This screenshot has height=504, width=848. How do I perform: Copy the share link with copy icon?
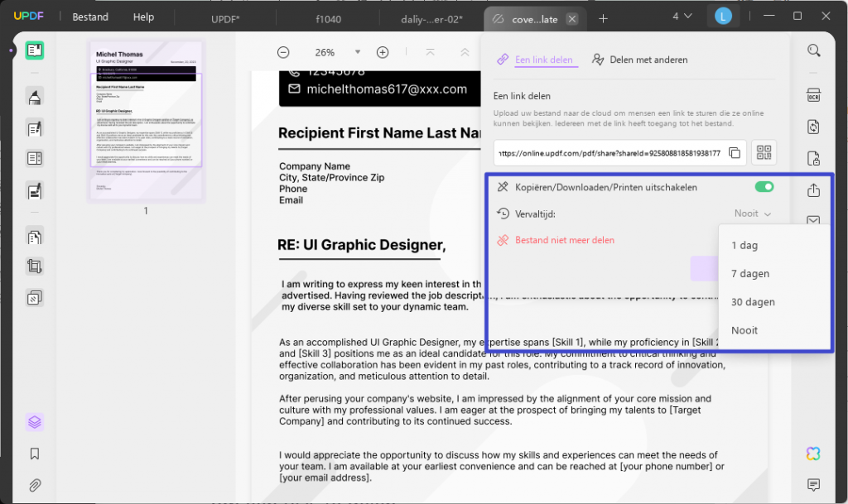(735, 153)
